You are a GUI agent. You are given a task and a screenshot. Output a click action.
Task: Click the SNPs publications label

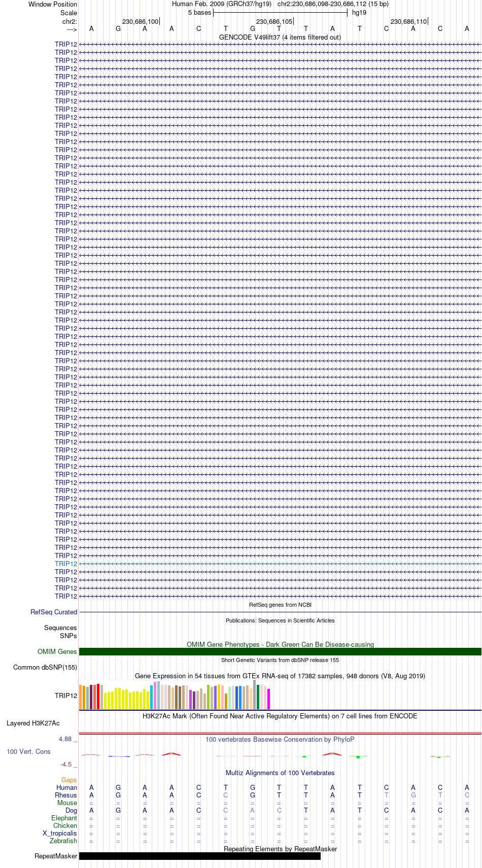pos(68,636)
